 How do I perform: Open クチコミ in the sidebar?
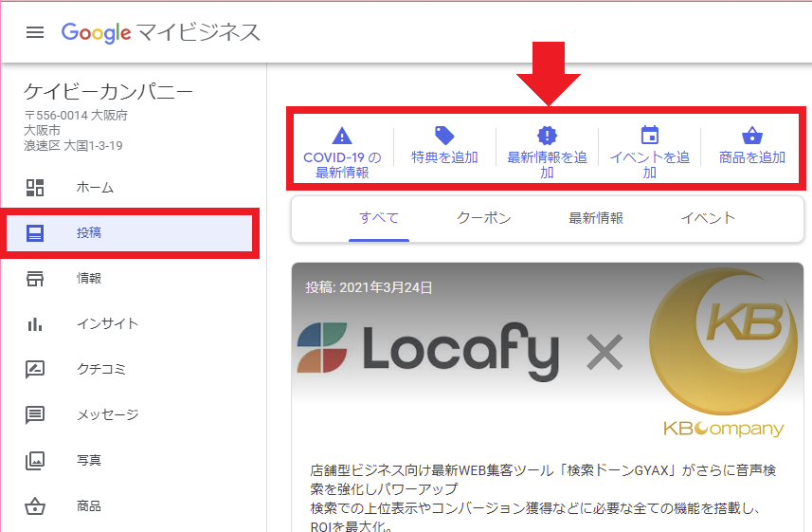(101, 369)
